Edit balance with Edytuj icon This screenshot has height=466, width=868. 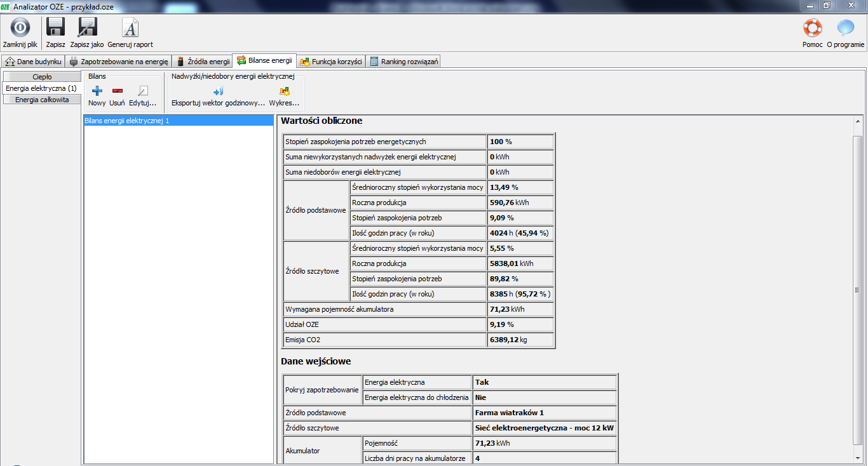click(143, 91)
